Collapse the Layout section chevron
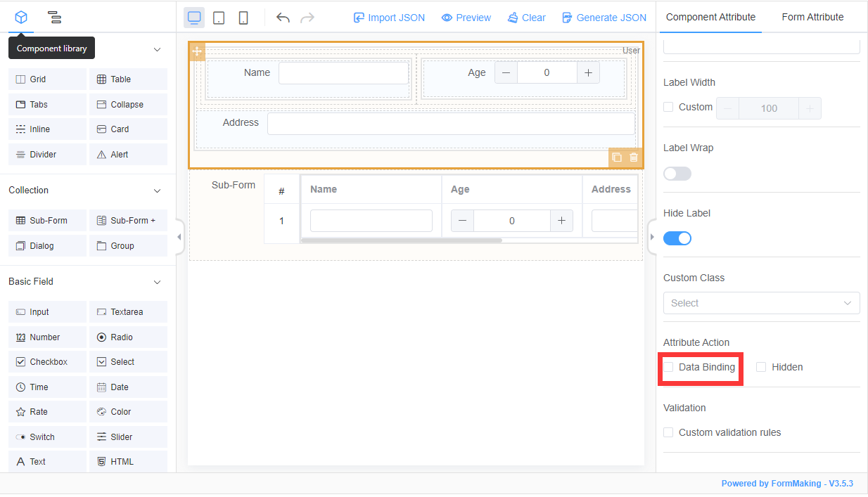This screenshot has height=497, width=868. [x=157, y=49]
